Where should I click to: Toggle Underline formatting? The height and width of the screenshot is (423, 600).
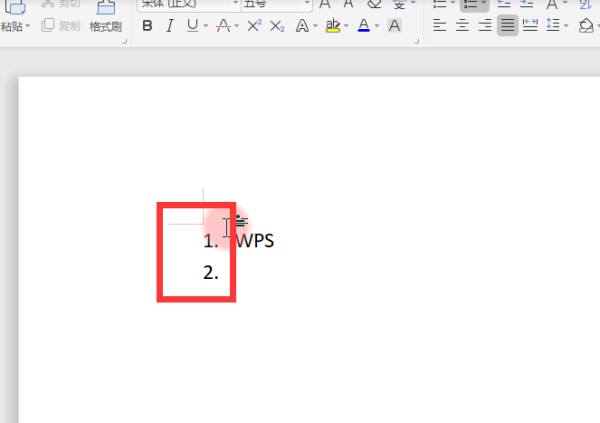(x=193, y=26)
